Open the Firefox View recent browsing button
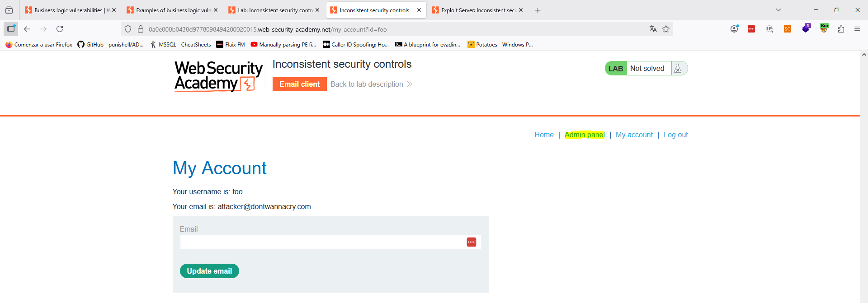This screenshot has width=868, height=303. (9, 10)
